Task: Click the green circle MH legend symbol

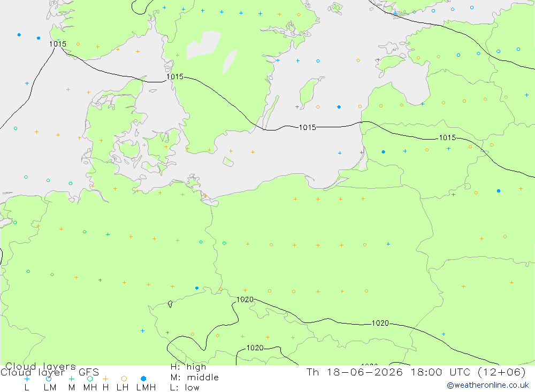Action: (90, 379)
